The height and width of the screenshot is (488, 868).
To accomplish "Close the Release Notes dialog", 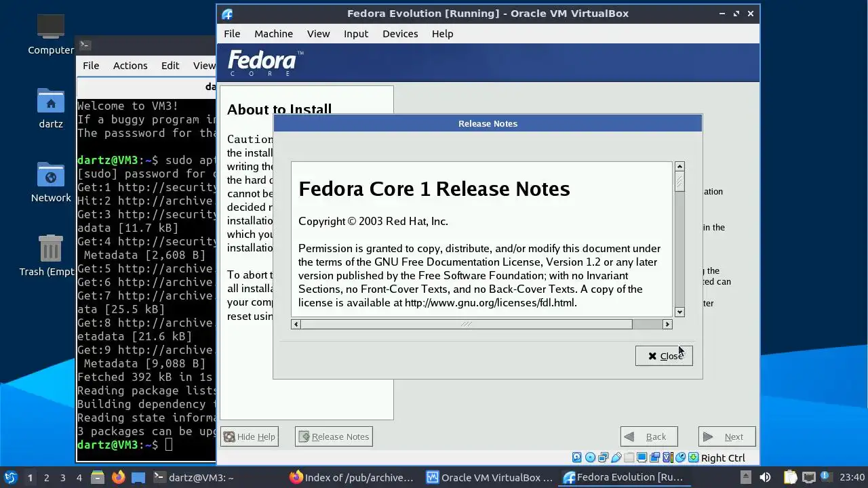I will click(x=664, y=356).
